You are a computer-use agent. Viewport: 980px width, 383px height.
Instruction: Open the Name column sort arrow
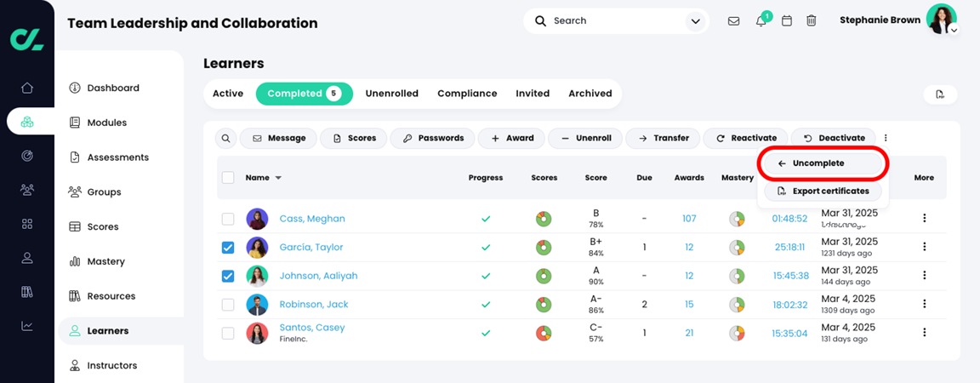click(278, 179)
